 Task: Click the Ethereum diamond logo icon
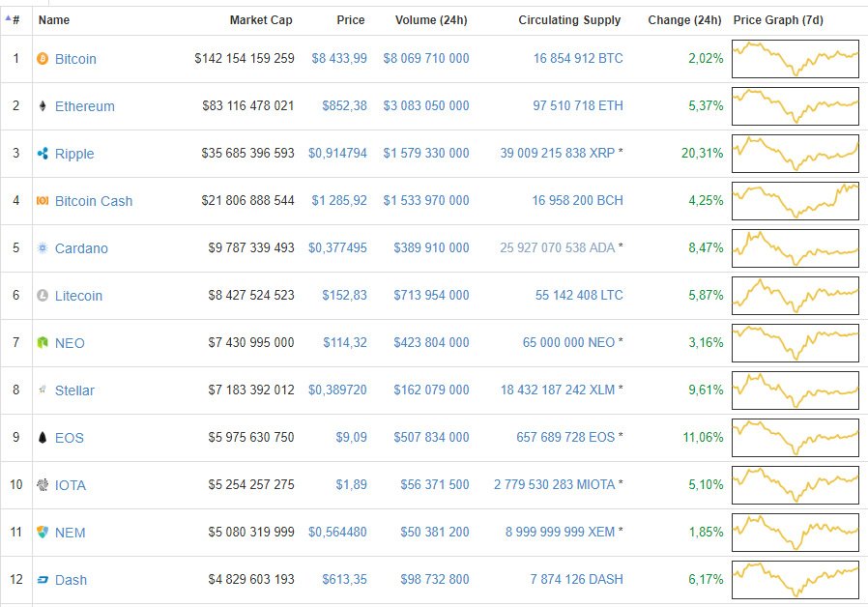pos(43,105)
